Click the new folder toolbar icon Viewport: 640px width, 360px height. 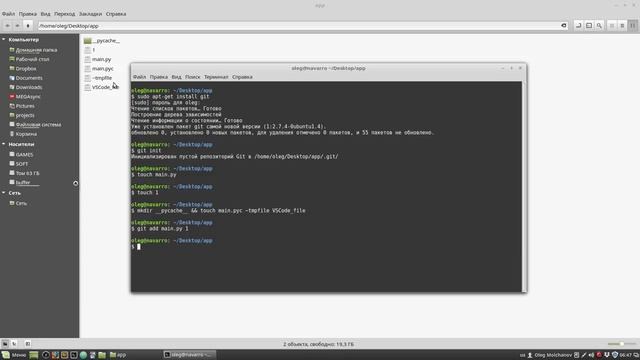[x=589, y=26]
